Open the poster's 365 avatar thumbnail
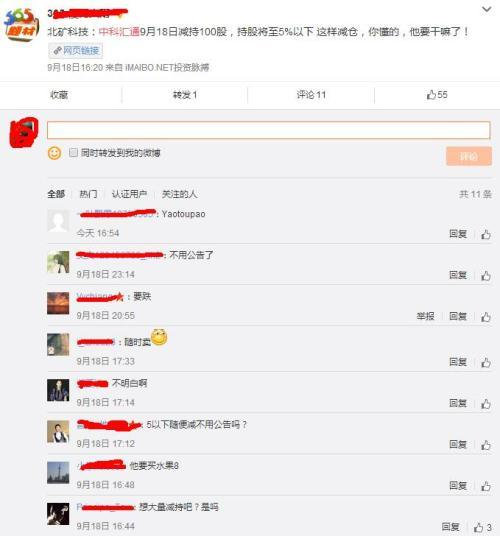The width and height of the screenshot is (500, 536). click(21, 24)
